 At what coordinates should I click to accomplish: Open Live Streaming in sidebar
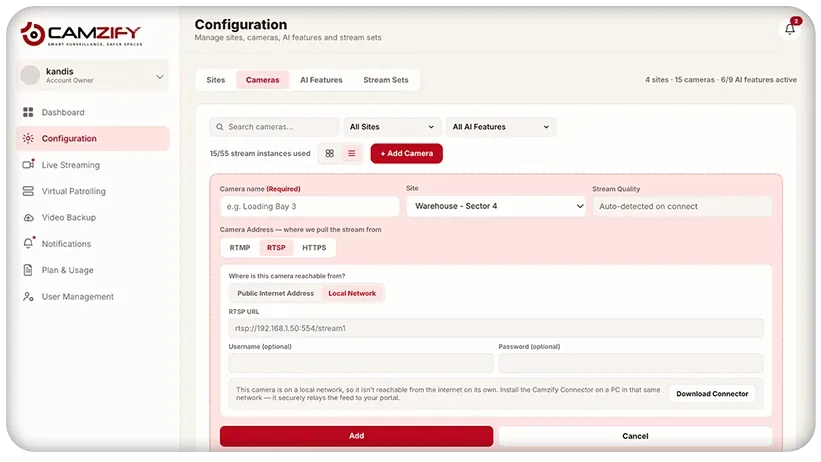(x=92, y=164)
